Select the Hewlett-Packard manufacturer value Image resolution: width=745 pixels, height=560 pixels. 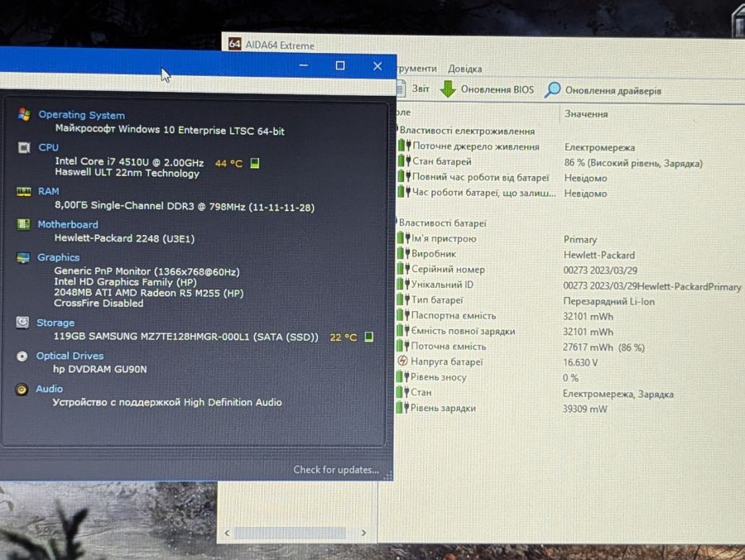point(599,255)
